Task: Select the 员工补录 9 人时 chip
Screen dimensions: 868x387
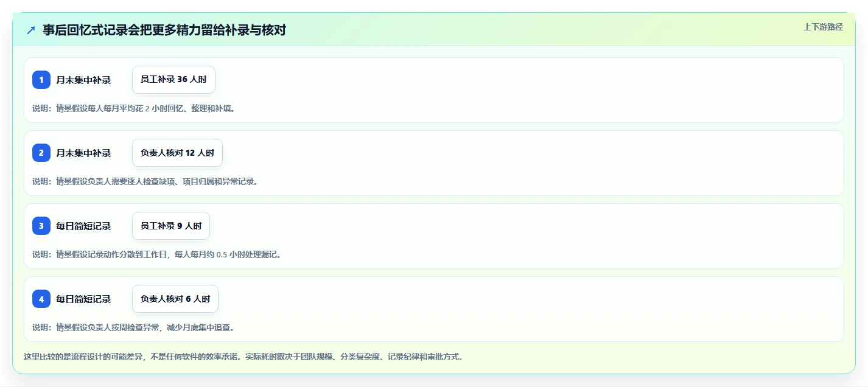Action: [x=171, y=226]
